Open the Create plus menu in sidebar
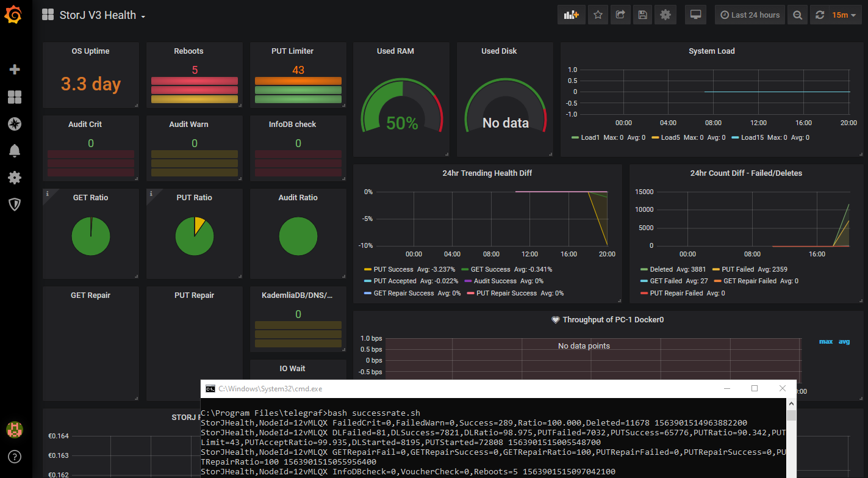868x478 pixels. point(15,70)
